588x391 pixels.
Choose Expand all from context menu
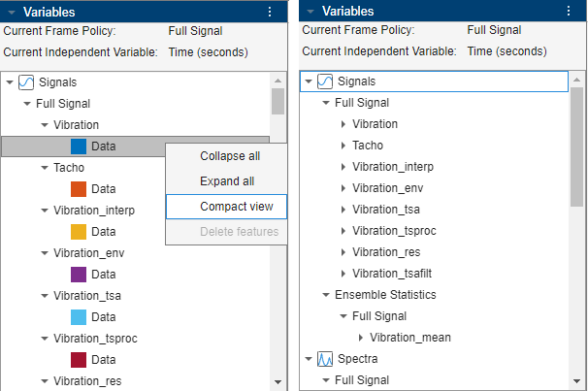pyautogui.click(x=227, y=181)
